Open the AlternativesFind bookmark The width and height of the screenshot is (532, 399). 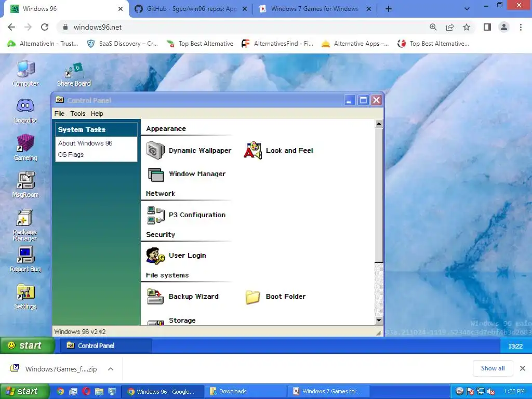pos(277,44)
